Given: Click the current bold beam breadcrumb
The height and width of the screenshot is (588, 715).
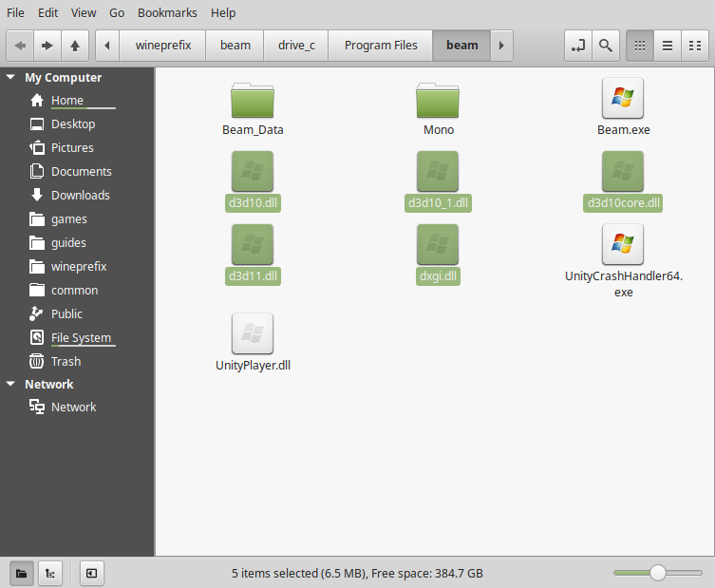Looking at the screenshot, I should coord(461,46).
